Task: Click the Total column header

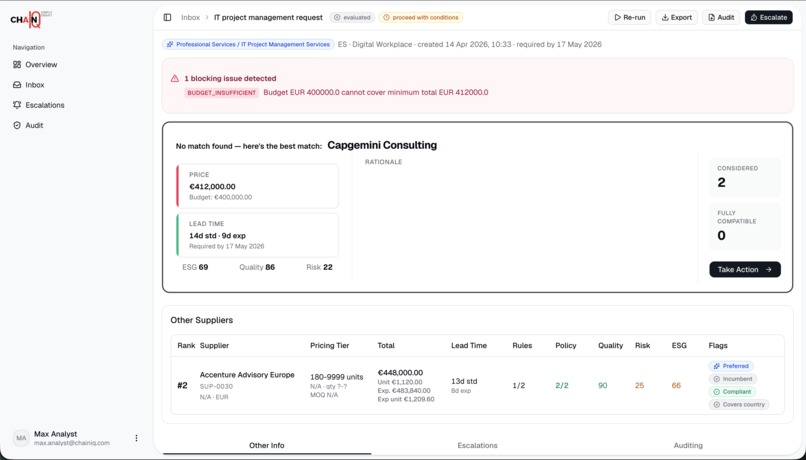Action: click(x=386, y=345)
